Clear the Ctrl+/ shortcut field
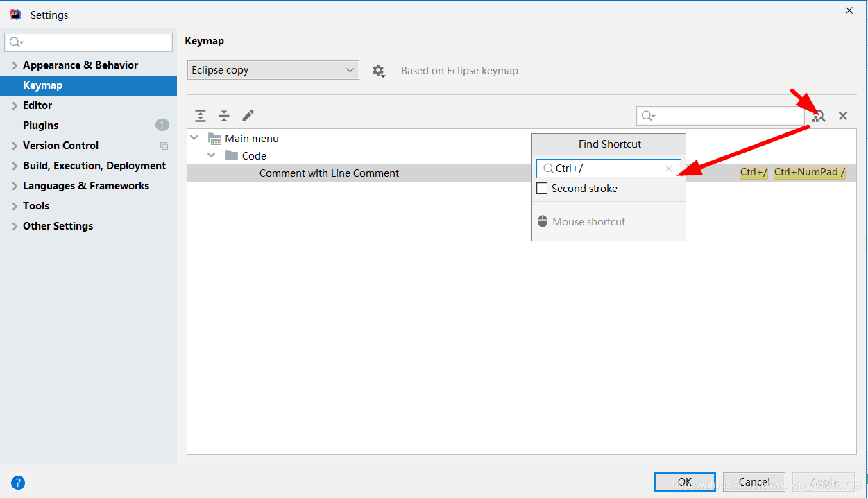The height and width of the screenshot is (498, 868). point(669,169)
